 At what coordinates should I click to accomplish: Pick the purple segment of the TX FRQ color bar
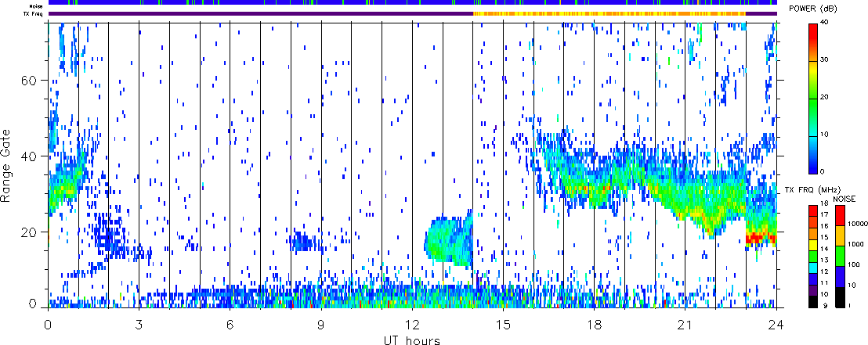813,290
